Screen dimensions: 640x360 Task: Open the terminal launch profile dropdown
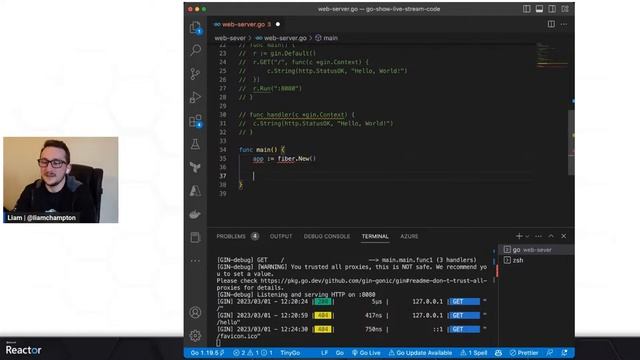527,236
